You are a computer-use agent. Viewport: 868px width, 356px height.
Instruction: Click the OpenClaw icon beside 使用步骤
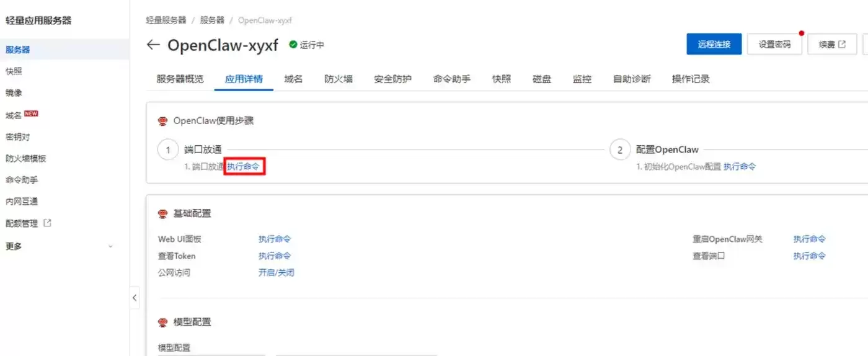click(x=163, y=120)
